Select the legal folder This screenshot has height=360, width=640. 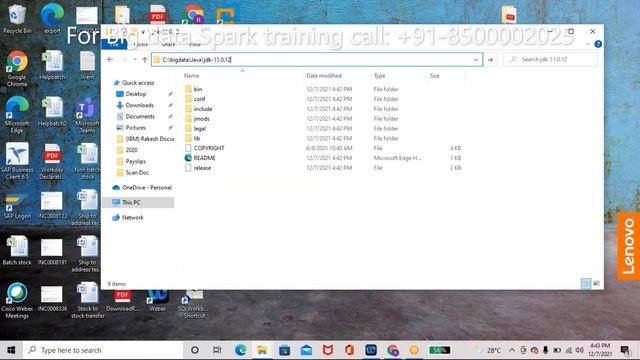pos(200,129)
